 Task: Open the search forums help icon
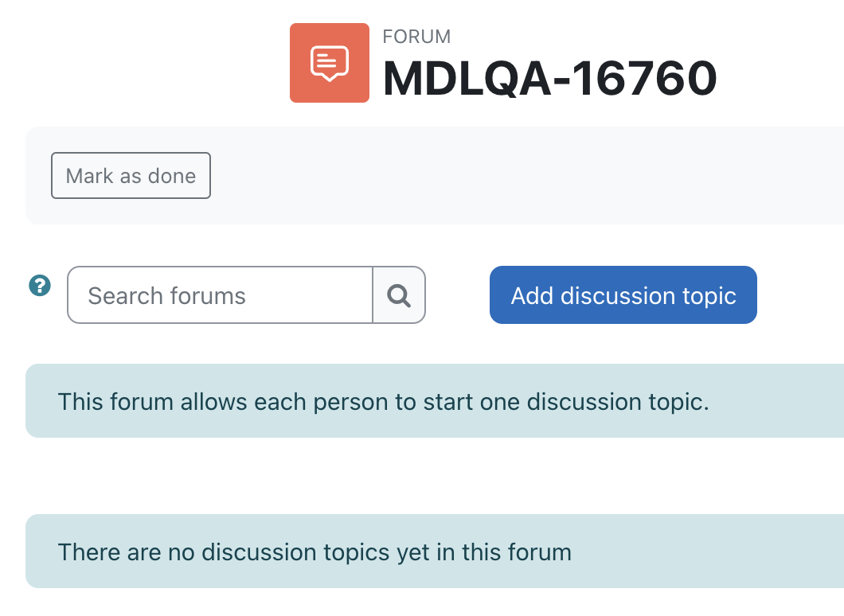tap(40, 285)
